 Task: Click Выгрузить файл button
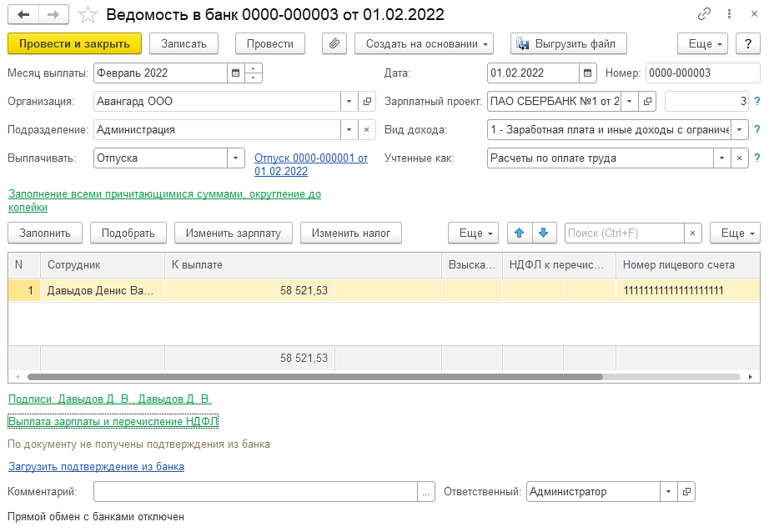click(569, 43)
